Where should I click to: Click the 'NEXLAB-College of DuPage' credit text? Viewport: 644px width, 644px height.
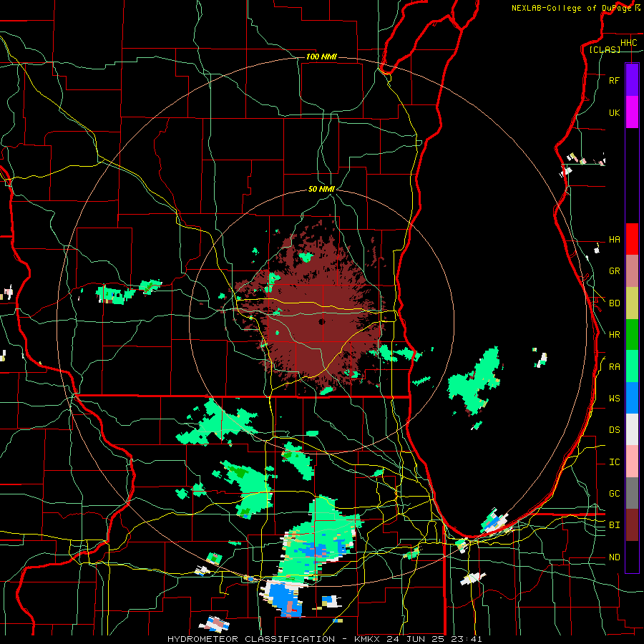pos(571,8)
